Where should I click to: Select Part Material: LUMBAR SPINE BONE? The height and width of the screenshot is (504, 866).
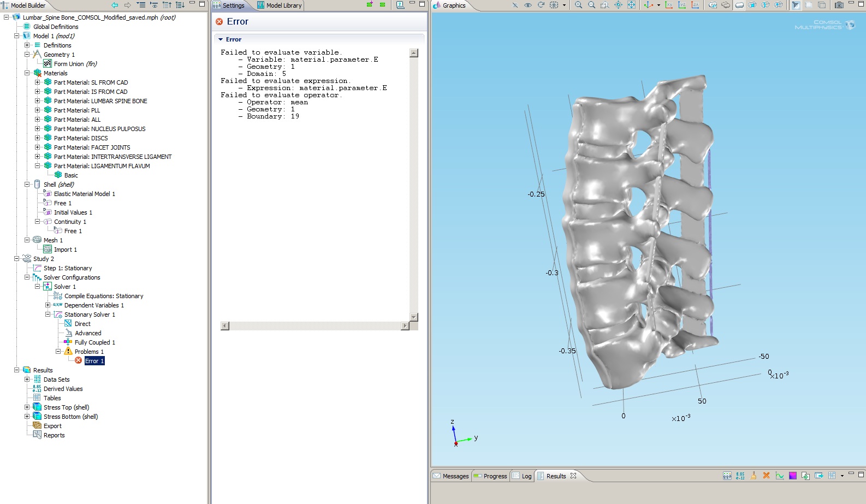click(x=100, y=101)
